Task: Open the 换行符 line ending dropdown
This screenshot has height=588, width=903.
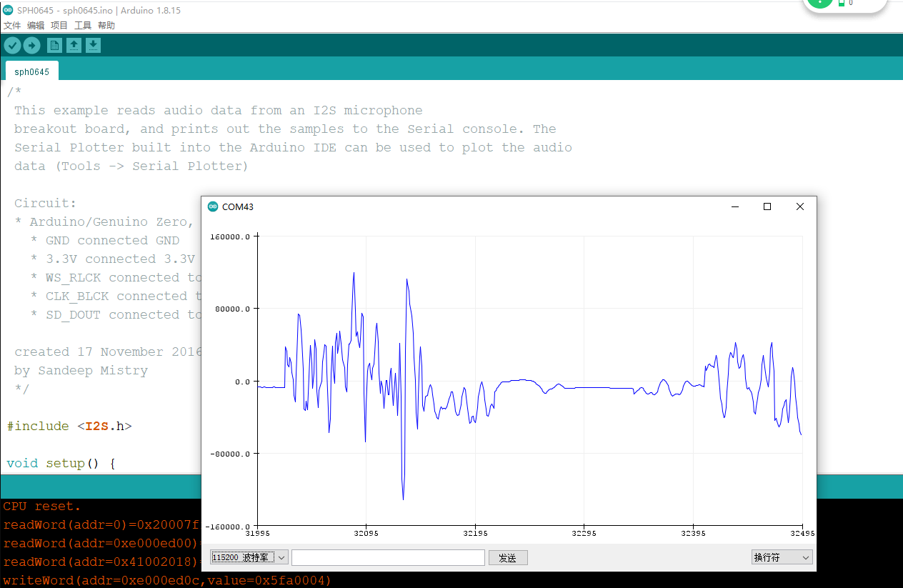Action: (x=782, y=557)
